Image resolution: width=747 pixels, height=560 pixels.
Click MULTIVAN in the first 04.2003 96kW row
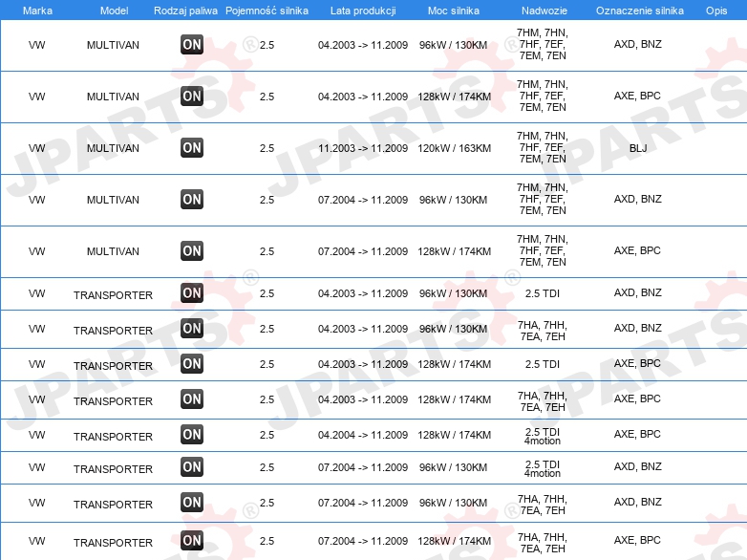[113, 45]
